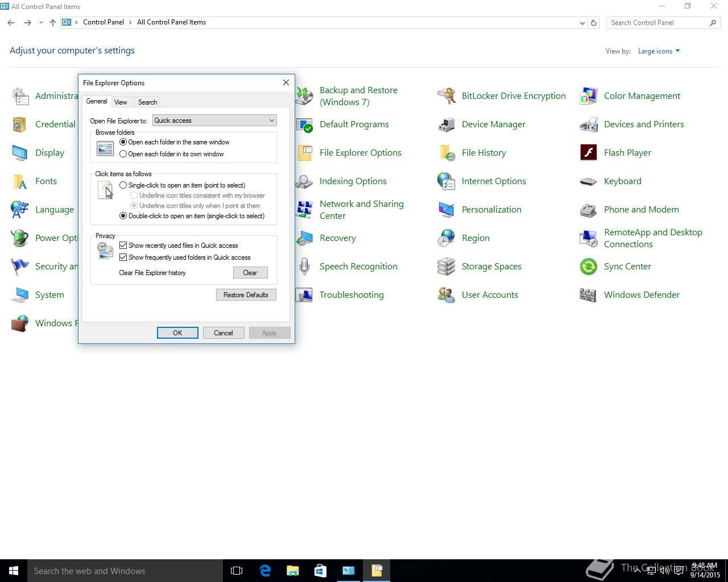Screen dimensions: 728x582
Task: Open the Windows Defender icon
Action: coord(589,295)
